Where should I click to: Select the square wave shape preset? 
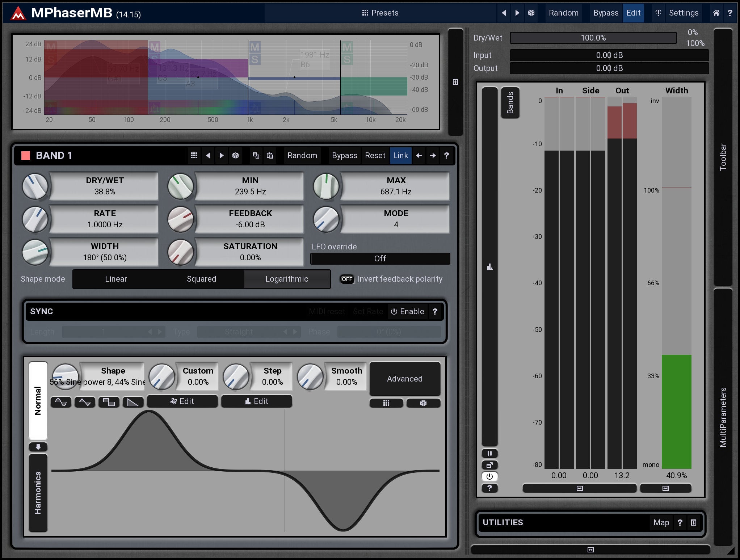click(109, 402)
